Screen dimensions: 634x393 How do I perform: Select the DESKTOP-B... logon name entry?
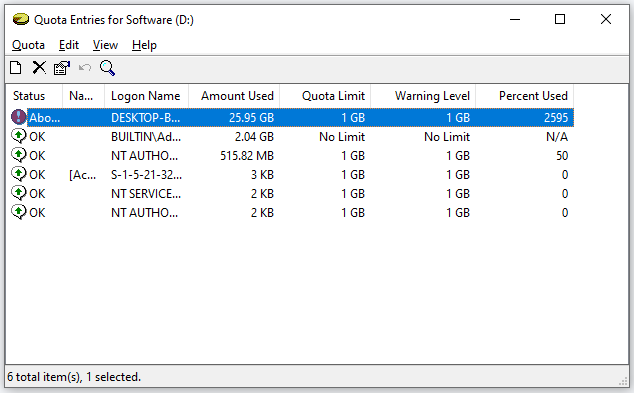(146, 118)
